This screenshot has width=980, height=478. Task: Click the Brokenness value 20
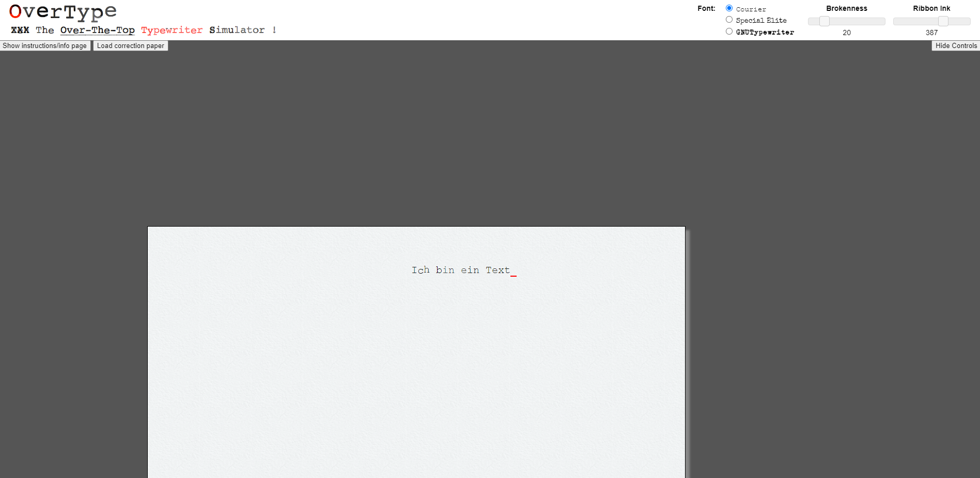(847, 33)
